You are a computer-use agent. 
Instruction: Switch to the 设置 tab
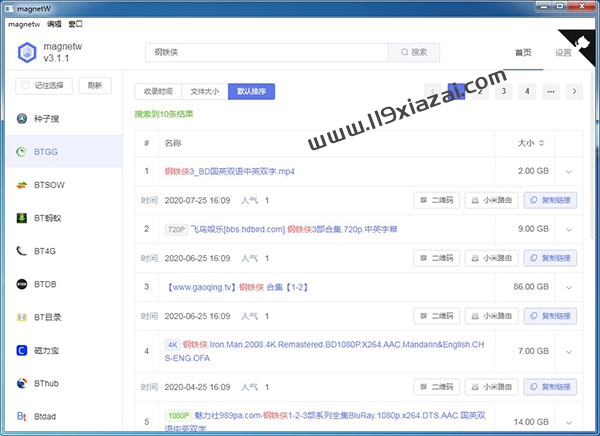[563, 52]
